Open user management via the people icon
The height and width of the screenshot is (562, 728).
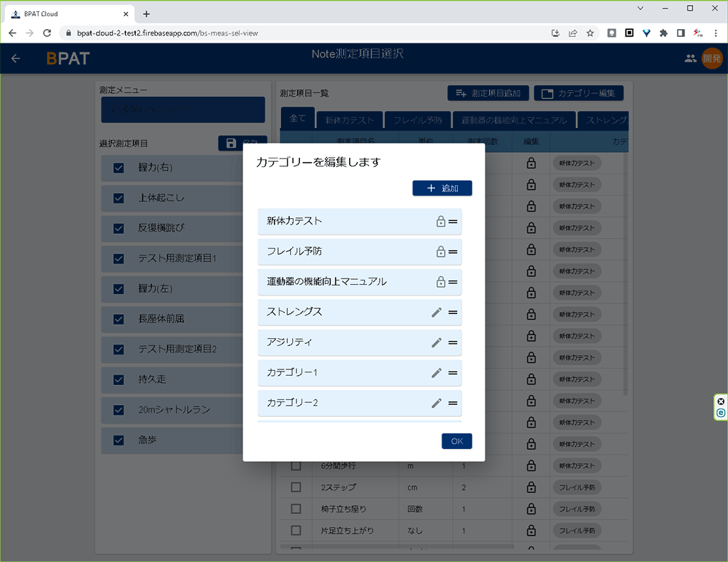coord(690,58)
